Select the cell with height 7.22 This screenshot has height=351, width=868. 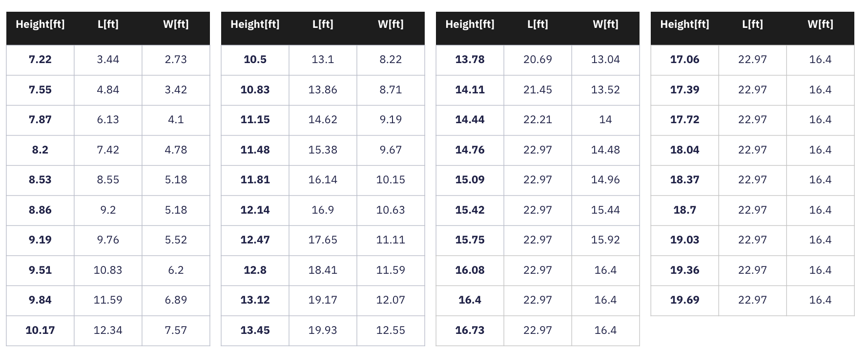pos(40,60)
